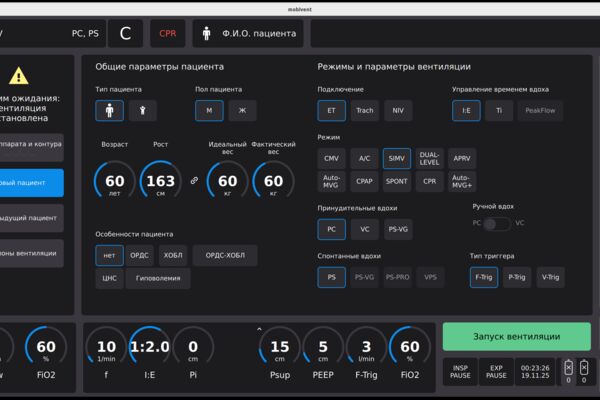Select I:E inspiratory time control

(x=466, y=111)
